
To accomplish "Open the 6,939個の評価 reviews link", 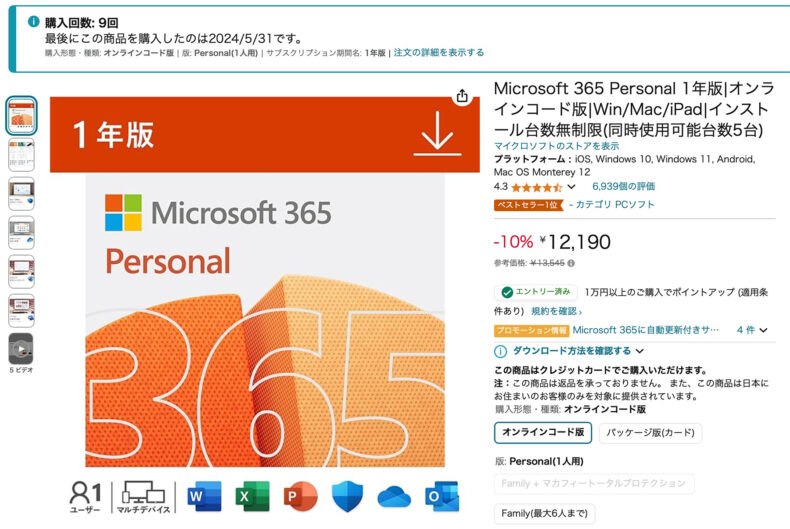I will pyautogui.click(x=623, y=186).
